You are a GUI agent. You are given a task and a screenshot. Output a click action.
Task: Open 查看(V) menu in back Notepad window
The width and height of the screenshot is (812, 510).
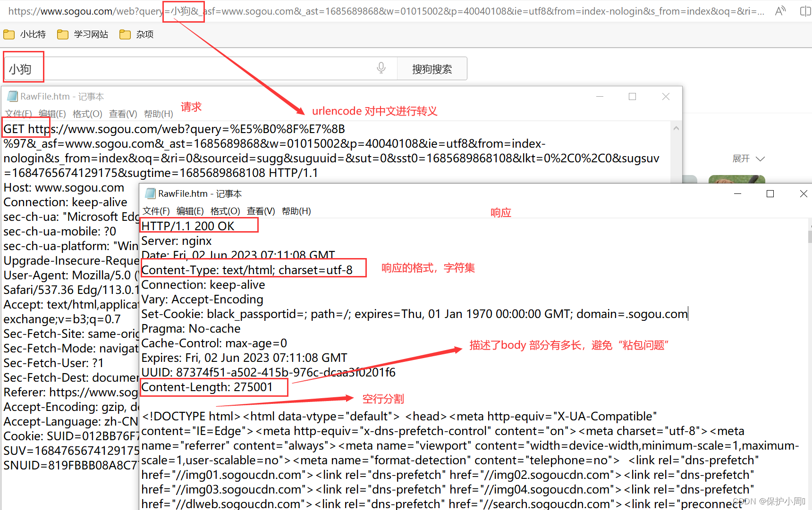(123, 114)
